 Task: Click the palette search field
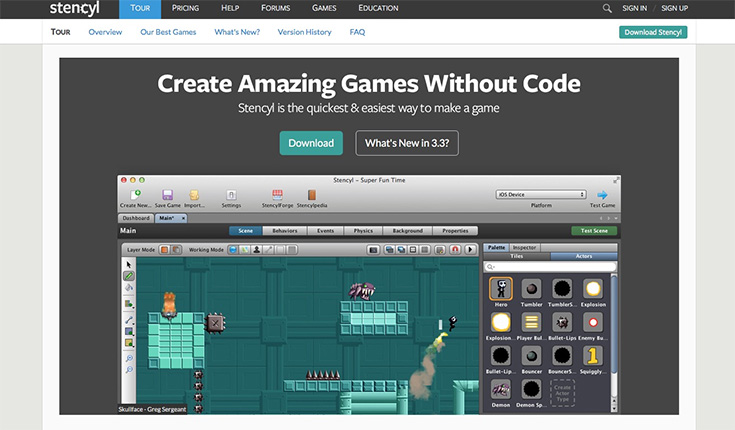point(550,267)
